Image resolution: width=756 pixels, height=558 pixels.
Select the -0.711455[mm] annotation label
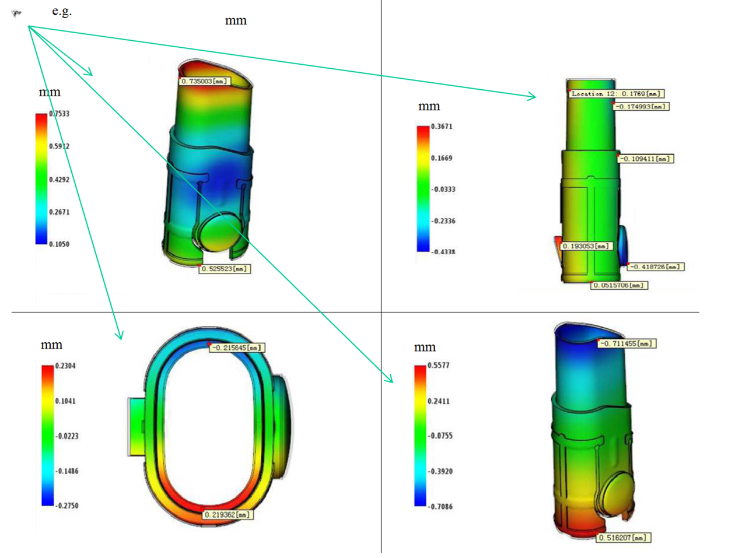click(627, 343)
